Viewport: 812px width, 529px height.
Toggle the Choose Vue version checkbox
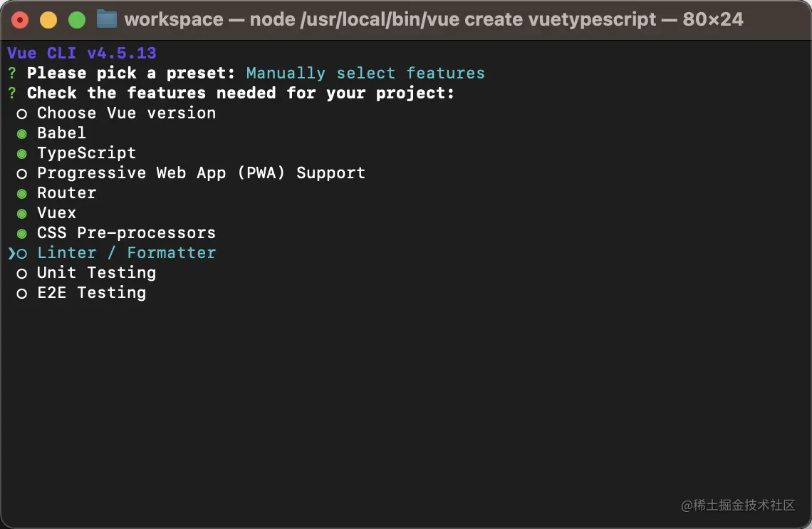point(22,113)
